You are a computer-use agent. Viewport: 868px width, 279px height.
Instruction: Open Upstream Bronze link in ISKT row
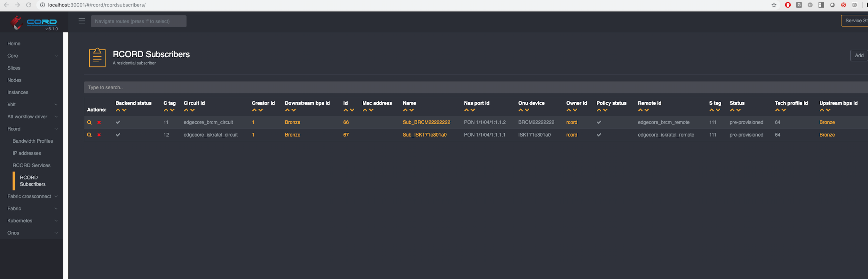[827, 135]
